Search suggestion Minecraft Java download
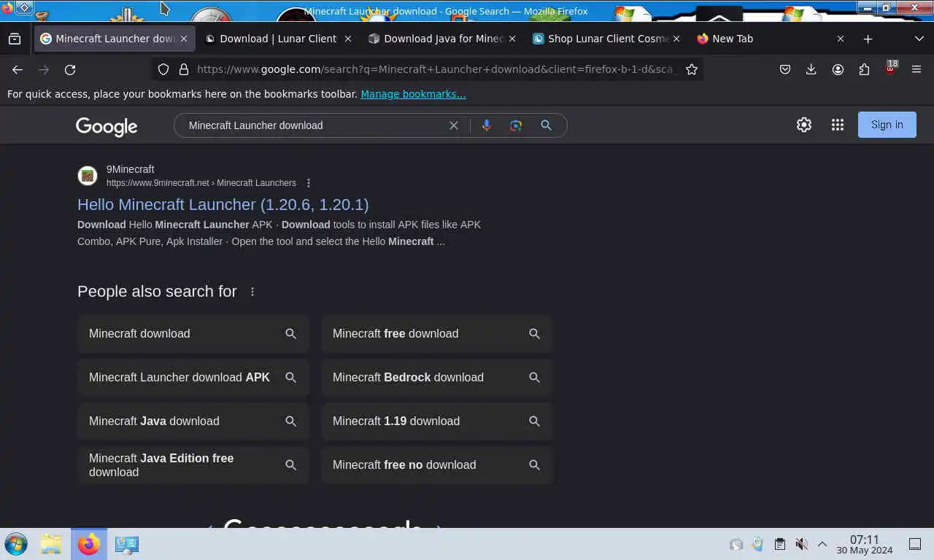The image size is (934, 560). pos(193,421)
